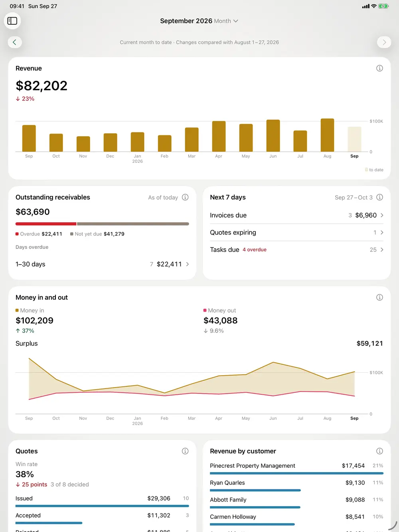Viewport: 399px width, 532px height.
Task: Toggle the sidebar panel icon
Action: click(x=12, y=21)
